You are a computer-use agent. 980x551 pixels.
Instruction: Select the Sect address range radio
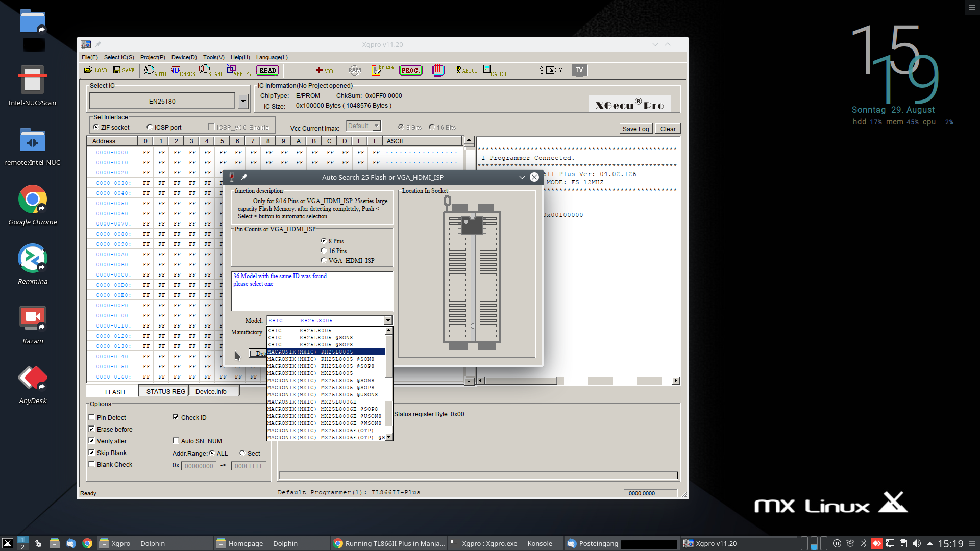coord(242,453)
